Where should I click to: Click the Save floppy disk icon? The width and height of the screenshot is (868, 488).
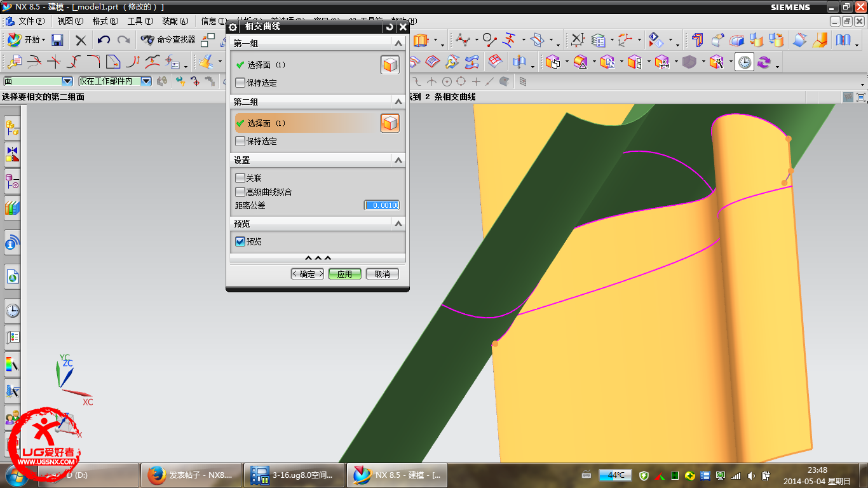[x=57, y=40]
